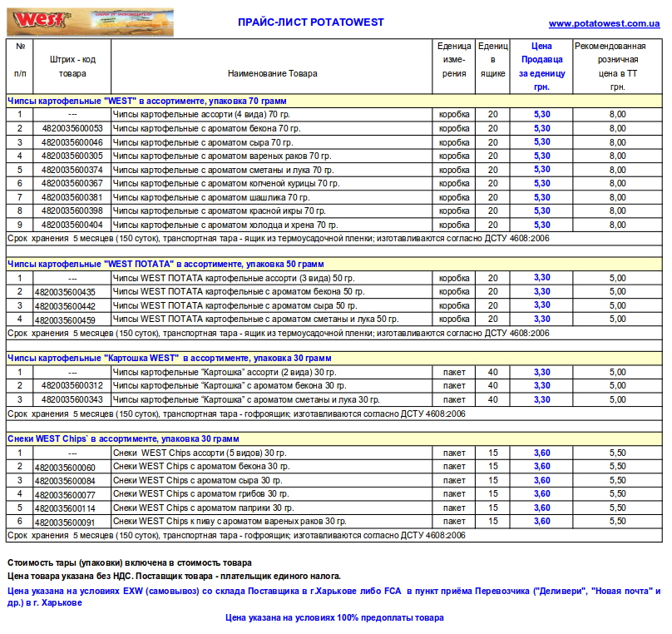
Task: Click barcode 4820035600060
Action: pyautogui.click(x=65, y=468)
